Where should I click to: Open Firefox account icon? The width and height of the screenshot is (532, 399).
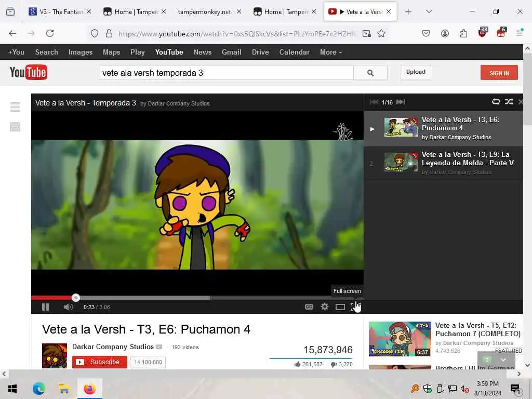(445, 33)
